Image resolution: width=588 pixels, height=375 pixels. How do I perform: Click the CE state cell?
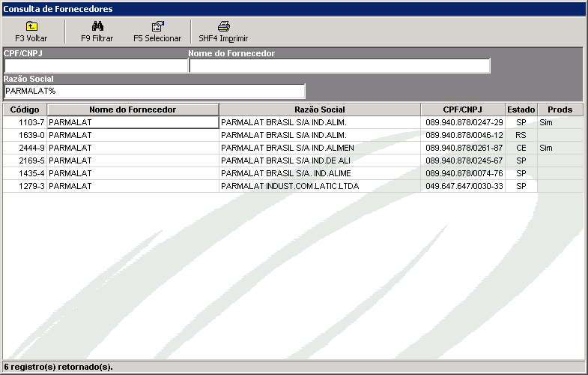point(521,148)
